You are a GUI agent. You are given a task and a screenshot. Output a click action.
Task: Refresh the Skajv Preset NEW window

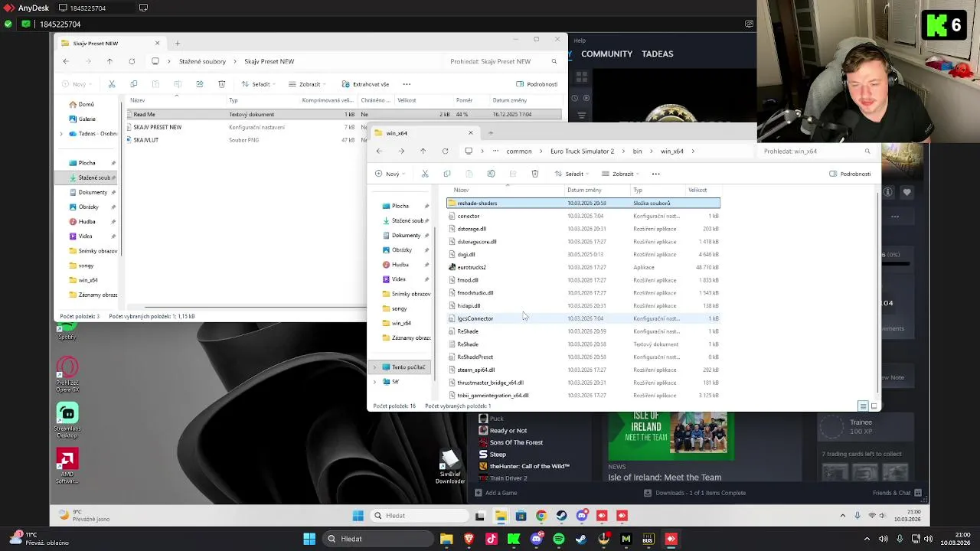[132, 61]
